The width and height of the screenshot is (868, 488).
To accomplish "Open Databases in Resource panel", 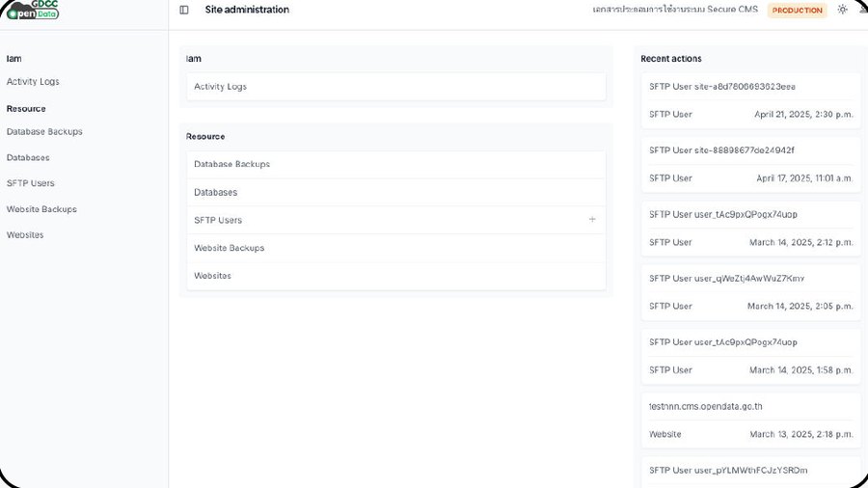I will (395, 192).
